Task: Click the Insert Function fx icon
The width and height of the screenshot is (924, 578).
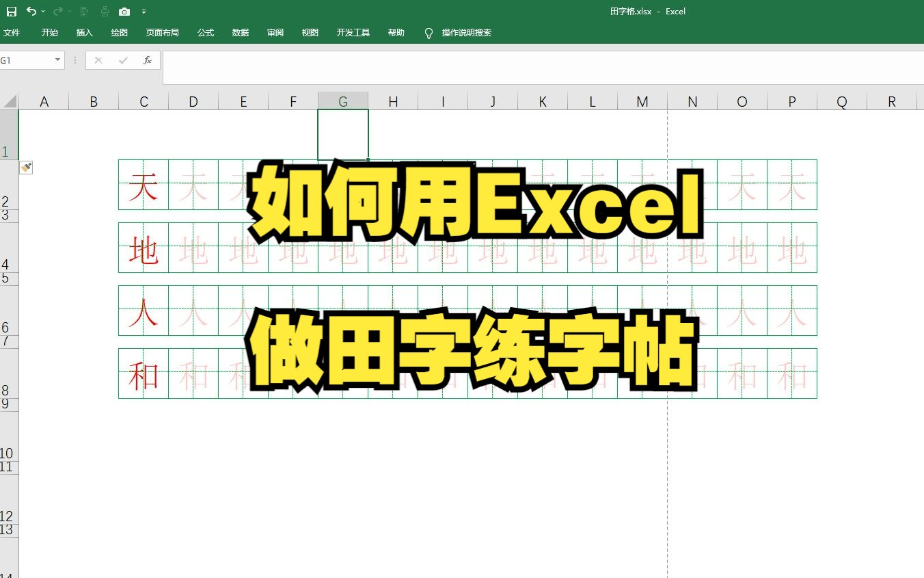Action: [x=148, y=60]
